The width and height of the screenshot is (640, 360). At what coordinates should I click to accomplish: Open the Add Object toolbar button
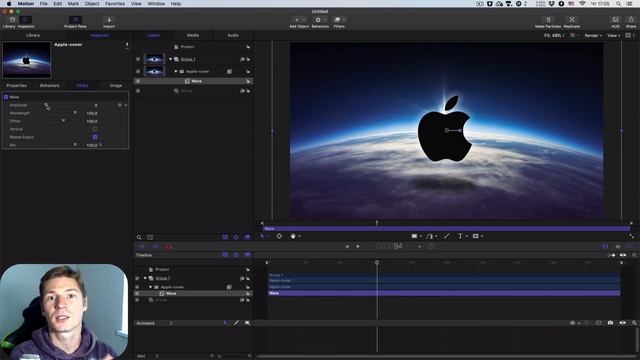(299, 22)
